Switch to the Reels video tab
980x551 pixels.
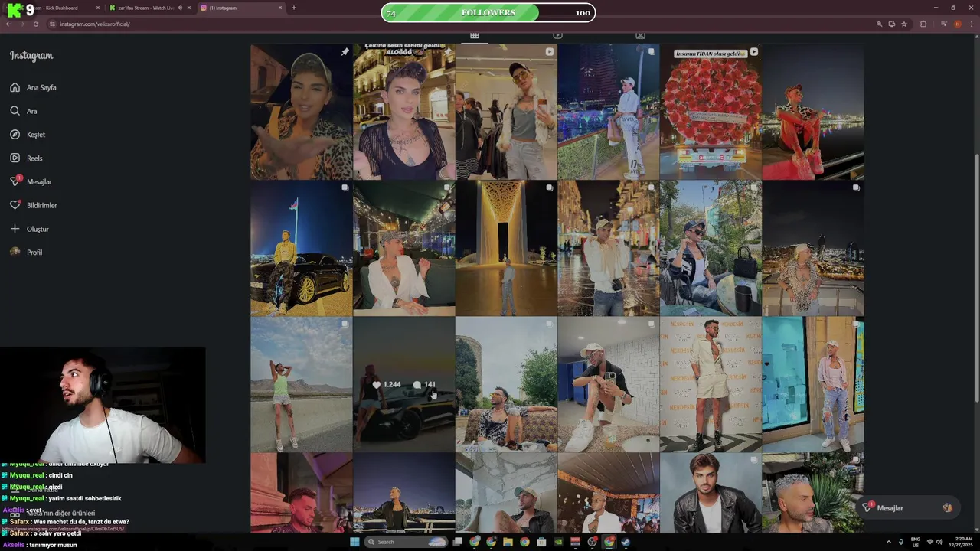pyautogui.click(x=557, y=35)
